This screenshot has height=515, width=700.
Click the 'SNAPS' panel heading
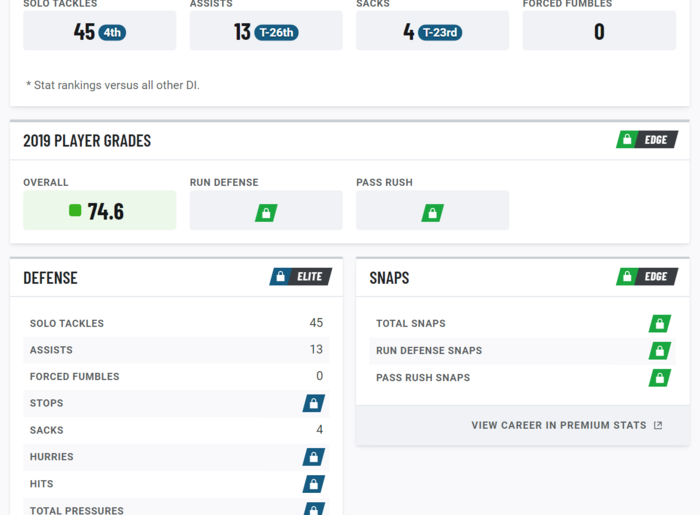389,278
